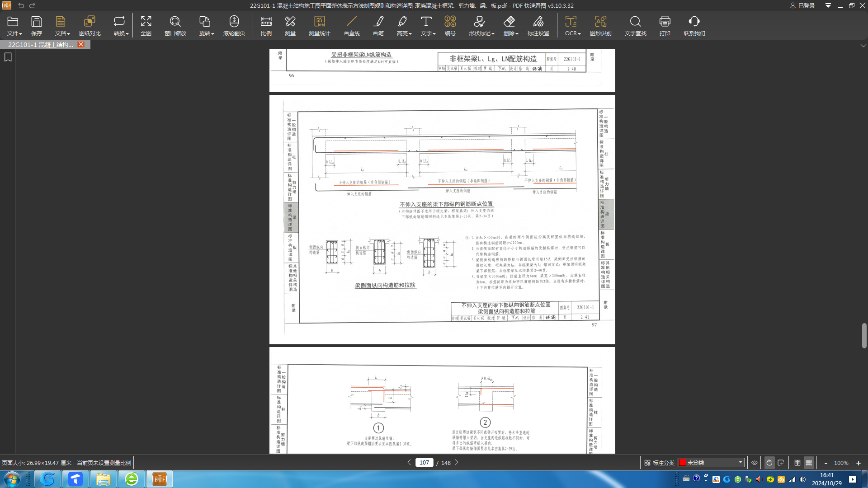The width and height of the screenshot is (868, 488).
Task: Click the page number input field
Action: 424,463
